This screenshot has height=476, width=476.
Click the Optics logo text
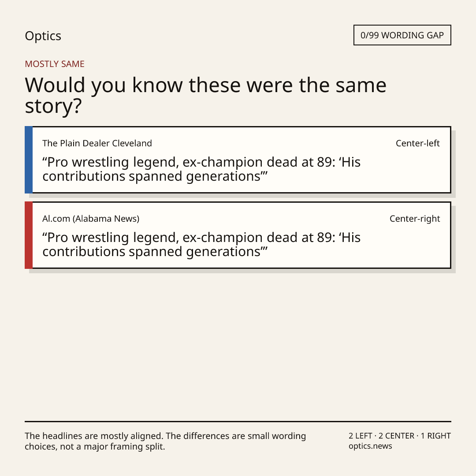point(43,36)
